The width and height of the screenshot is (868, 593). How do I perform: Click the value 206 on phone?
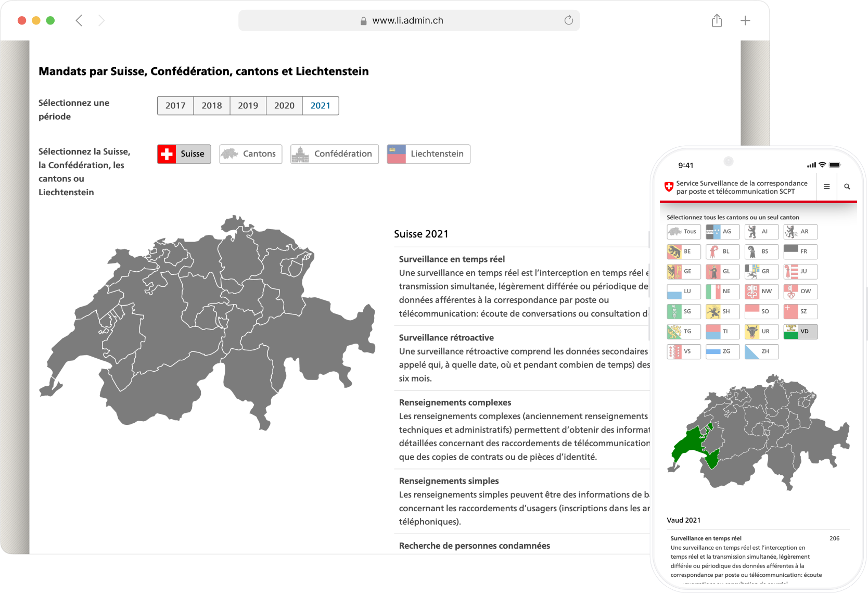click(x=834, y=538)
